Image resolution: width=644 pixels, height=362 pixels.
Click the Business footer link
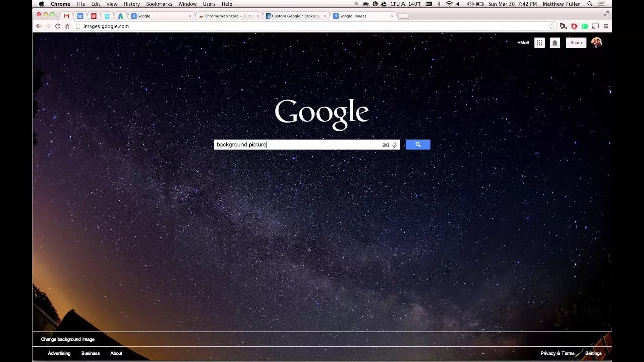tap(91, 353)
